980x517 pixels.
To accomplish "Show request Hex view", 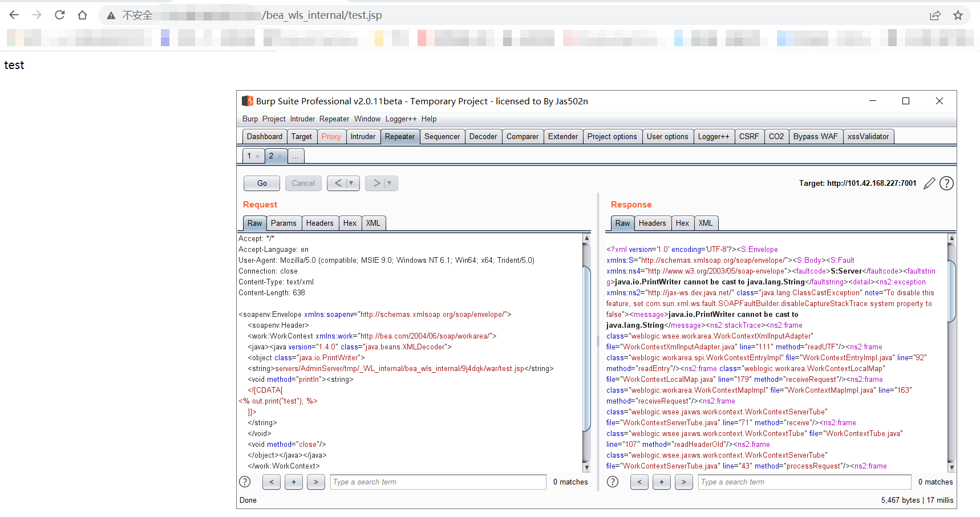I will pyautogui.click(x=350, y=223).
